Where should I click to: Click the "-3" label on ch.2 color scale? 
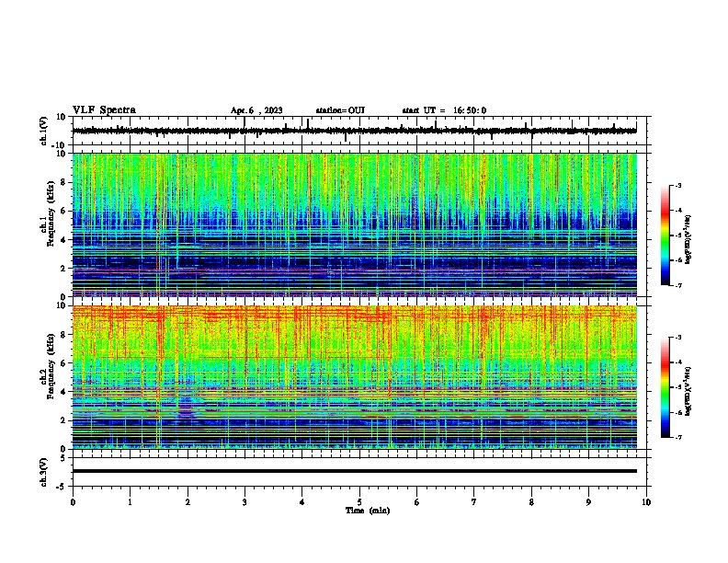(678, 338)
